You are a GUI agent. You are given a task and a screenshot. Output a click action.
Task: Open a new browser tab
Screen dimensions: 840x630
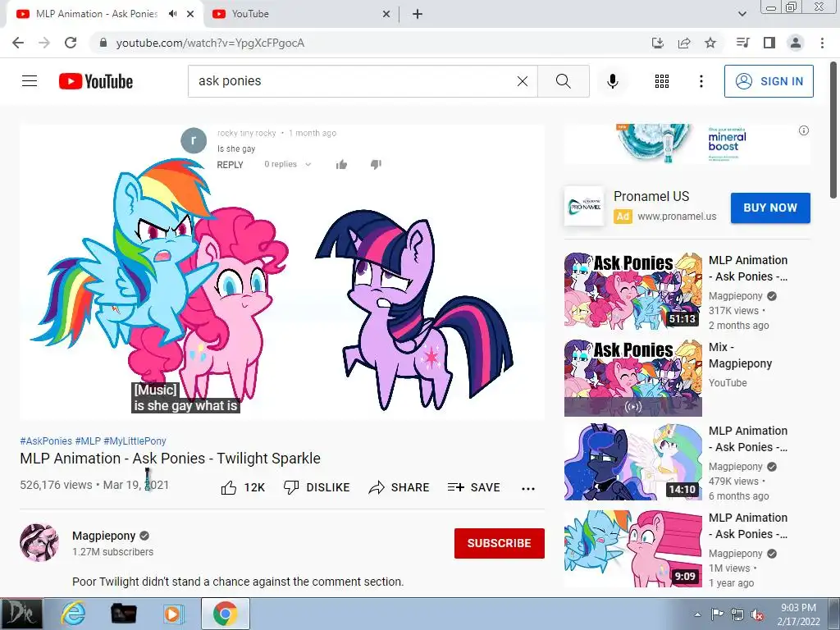pos(418,14)
